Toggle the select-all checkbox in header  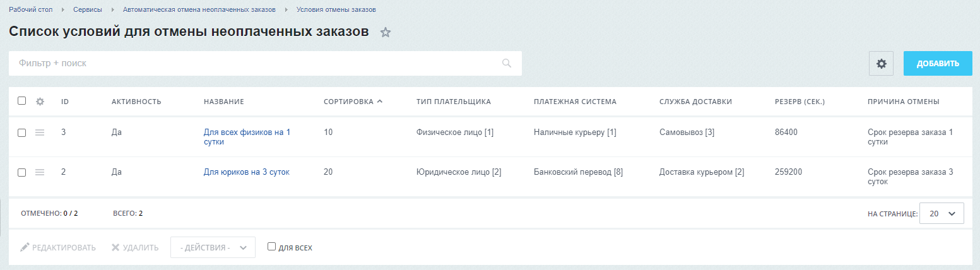[x=22, y=101]
